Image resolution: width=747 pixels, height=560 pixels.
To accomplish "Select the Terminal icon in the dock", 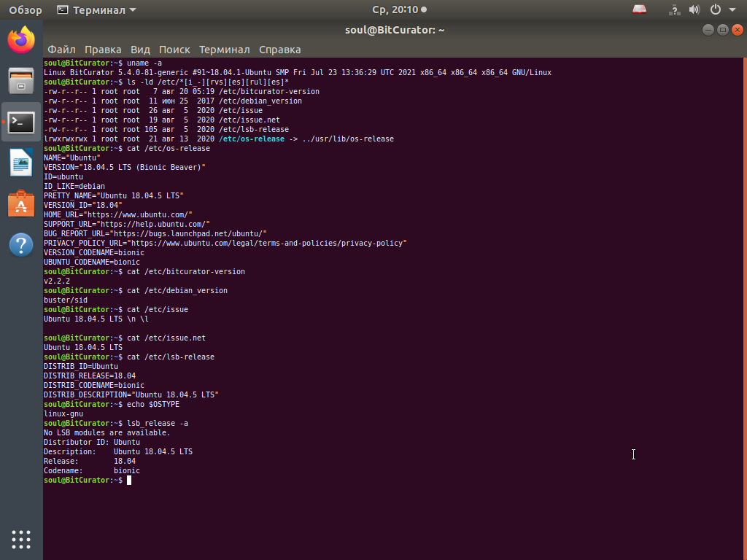I will pos(21,122).
